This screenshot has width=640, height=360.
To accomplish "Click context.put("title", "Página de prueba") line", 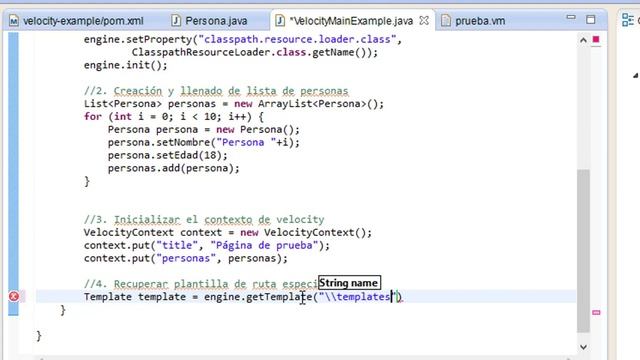I will coord(207,245).
